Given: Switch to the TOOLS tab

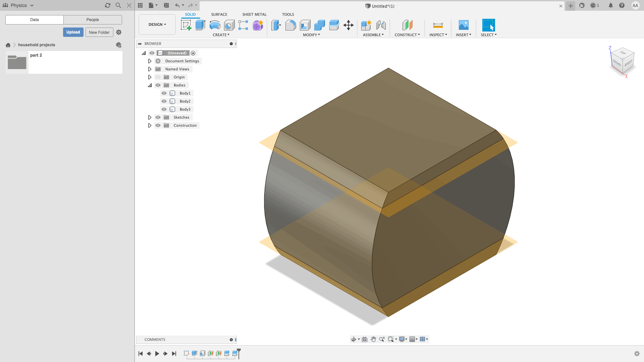Looking at the screenshot, I should 288,14.
